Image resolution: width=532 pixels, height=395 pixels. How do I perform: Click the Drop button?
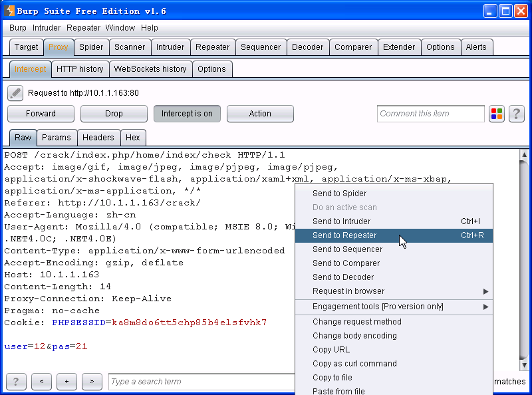coord(114,114)
